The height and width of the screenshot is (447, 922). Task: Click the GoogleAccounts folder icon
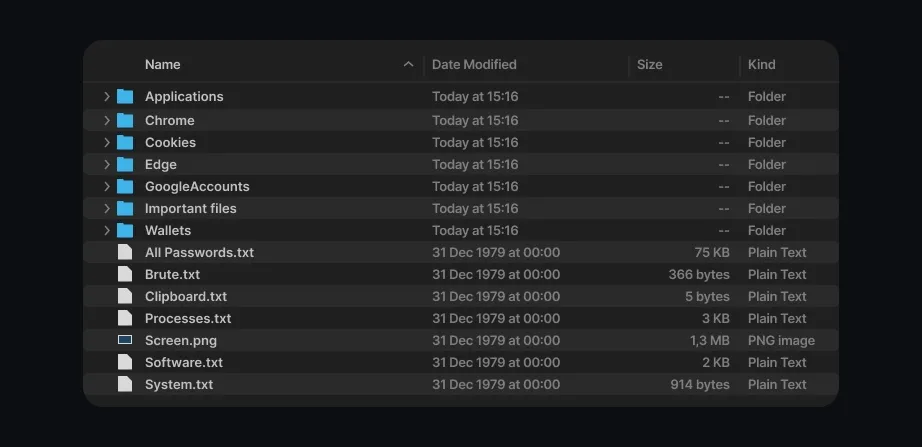(x=125, y=186)
